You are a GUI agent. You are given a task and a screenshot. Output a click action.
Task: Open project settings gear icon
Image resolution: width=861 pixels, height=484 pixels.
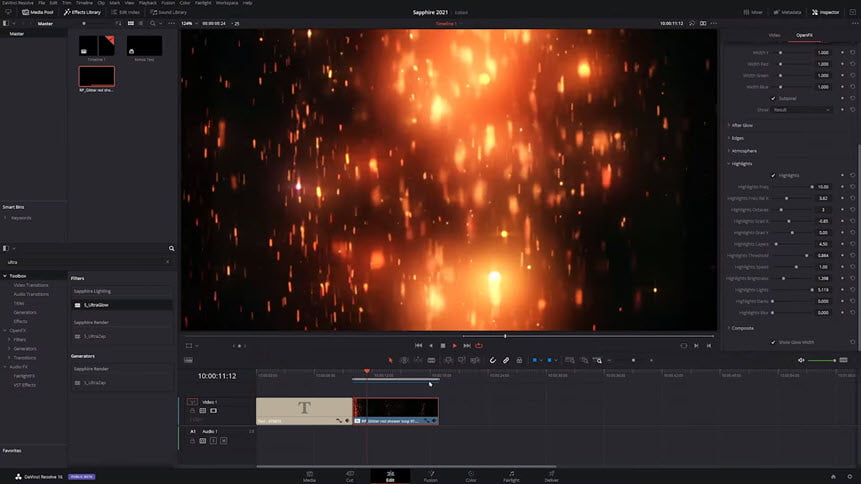tap(849, 476)
